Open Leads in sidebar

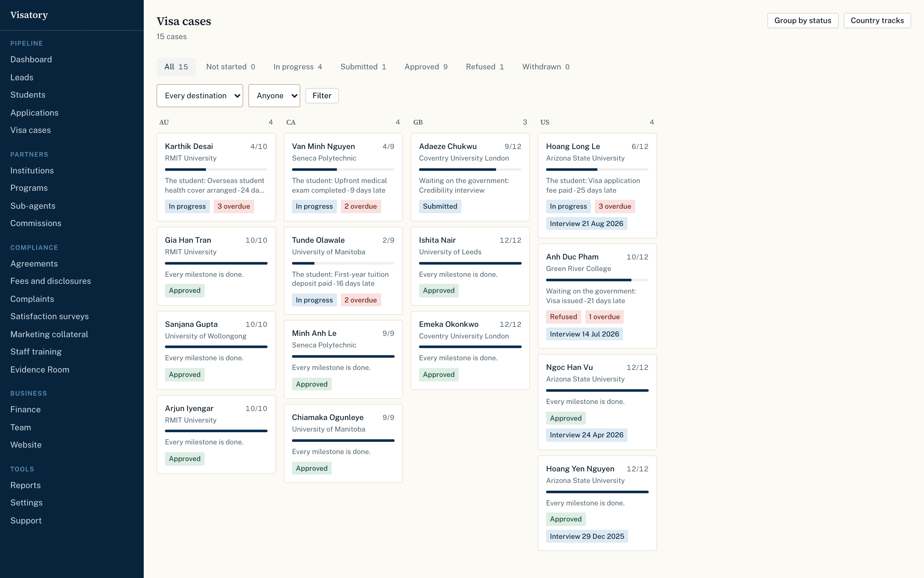tap(22, 77)
